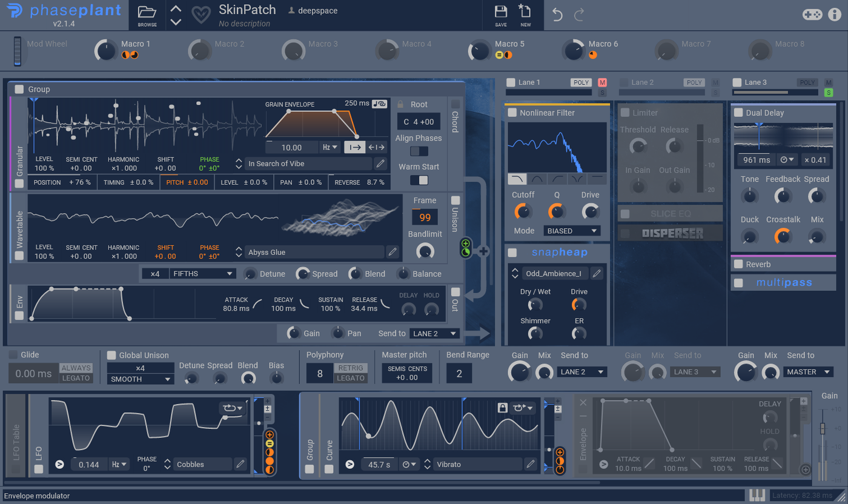Favorite the SkinPatch preset with the heart icon

tap(200, 15)
